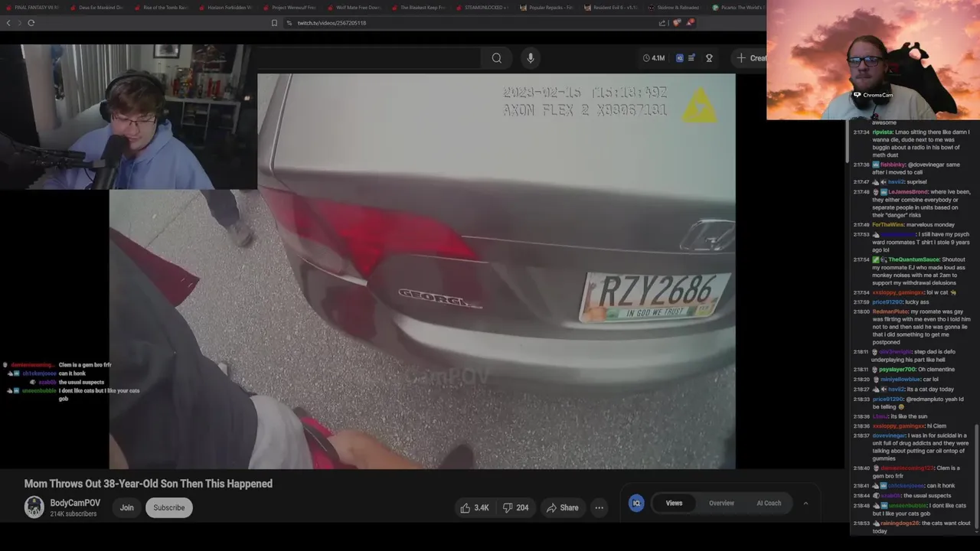The image size is (980, 551).
Task: Click the award ribbon icon in the YouTube header
Action: click(x=709, y=58)
